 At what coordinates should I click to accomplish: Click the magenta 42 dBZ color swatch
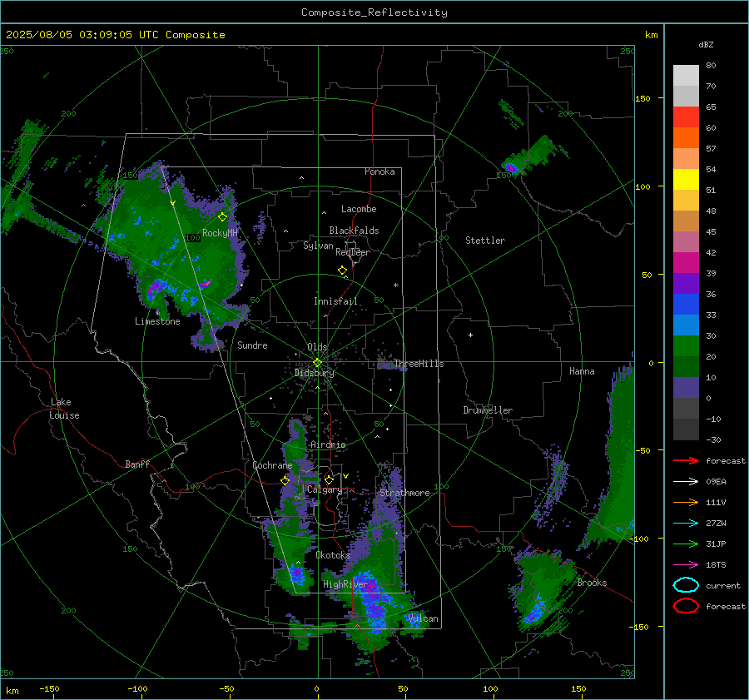686,263
